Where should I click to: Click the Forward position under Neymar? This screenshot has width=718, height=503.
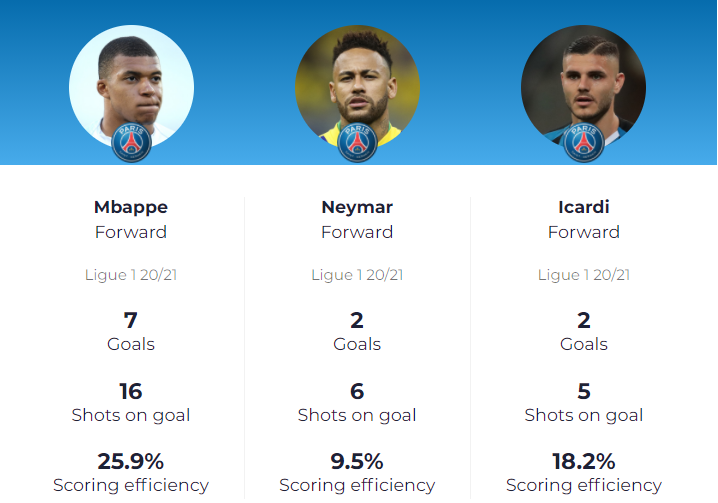(357, 232)
